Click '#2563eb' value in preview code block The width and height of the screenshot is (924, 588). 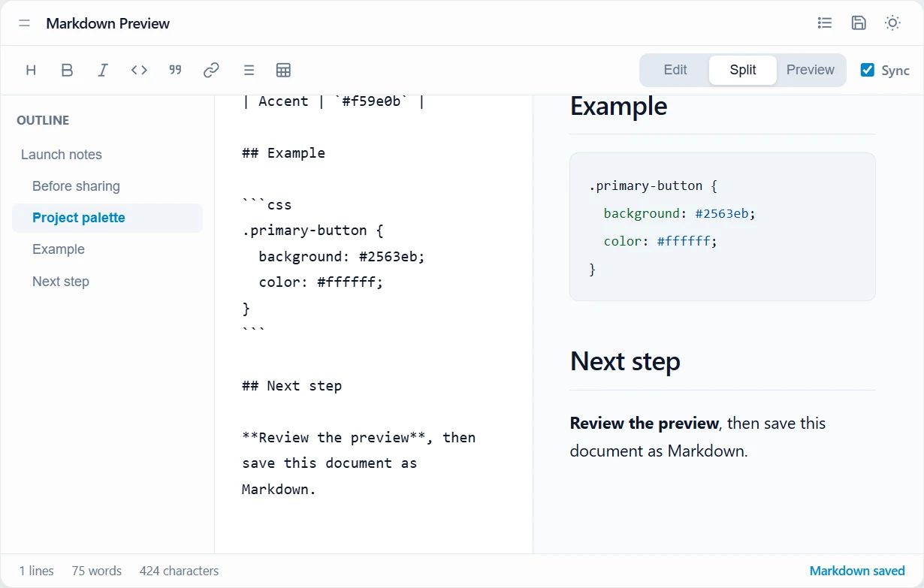722,213
